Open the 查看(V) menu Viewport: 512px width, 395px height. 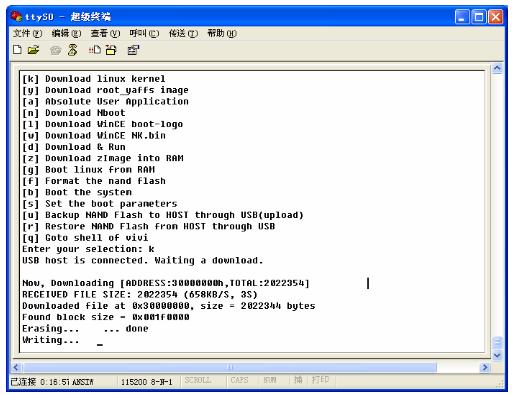click(105, 33)
